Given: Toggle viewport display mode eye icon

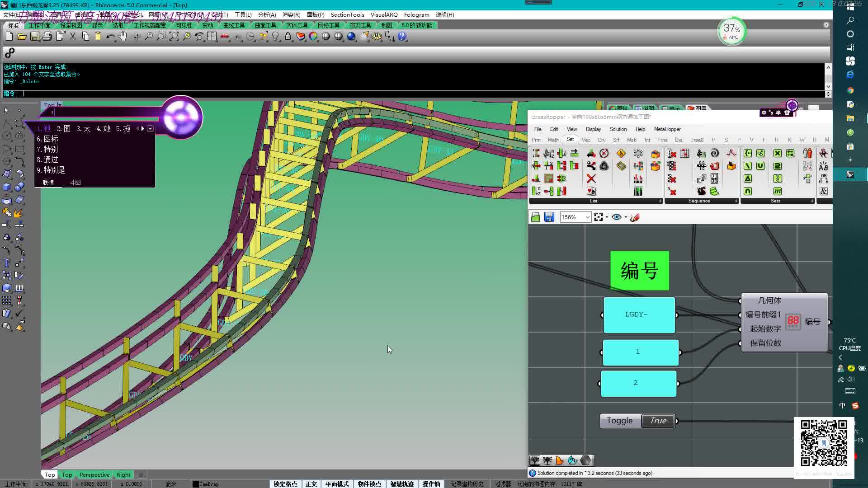Looking at the screenshot, I should (x=617, y=217).
